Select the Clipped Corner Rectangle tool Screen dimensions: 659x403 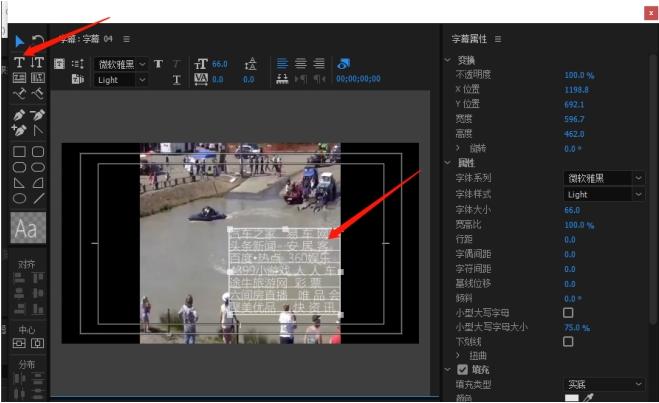coord(19,167)
